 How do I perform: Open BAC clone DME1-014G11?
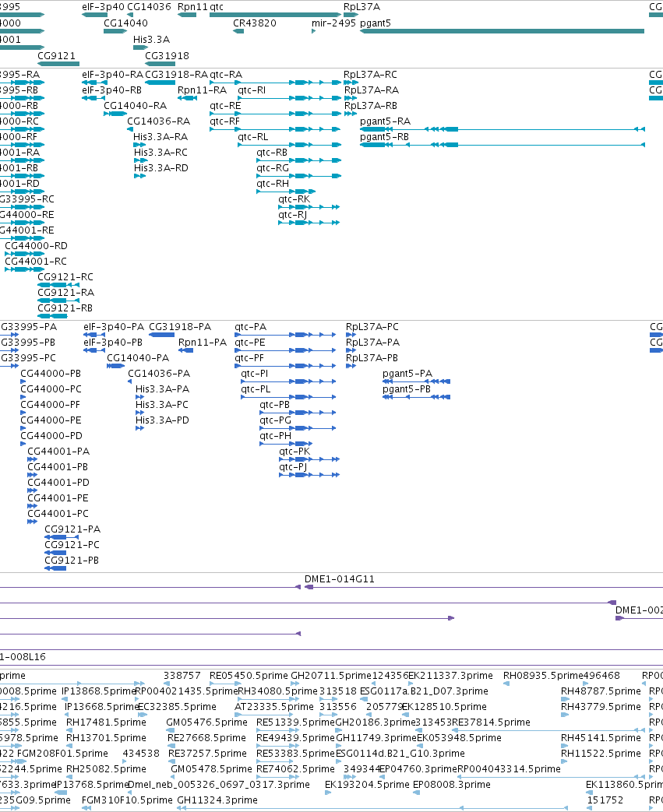pyautogui.click(x=340, y=579)
